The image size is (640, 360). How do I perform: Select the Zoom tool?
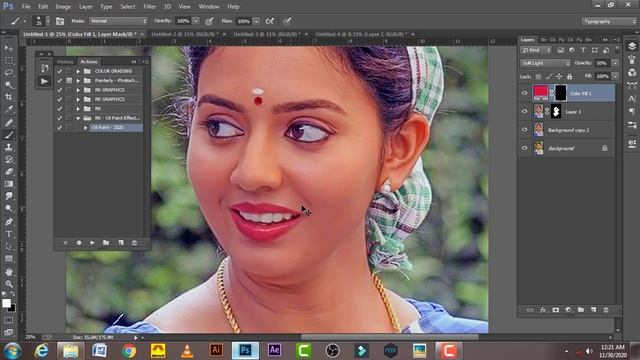(x=9, y=284)
